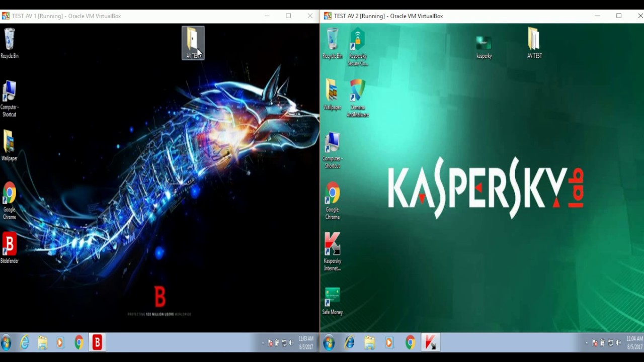Open Computer - Shortcut in TEST AV 1 desktop
644x362 pixels.
(9, 99)
